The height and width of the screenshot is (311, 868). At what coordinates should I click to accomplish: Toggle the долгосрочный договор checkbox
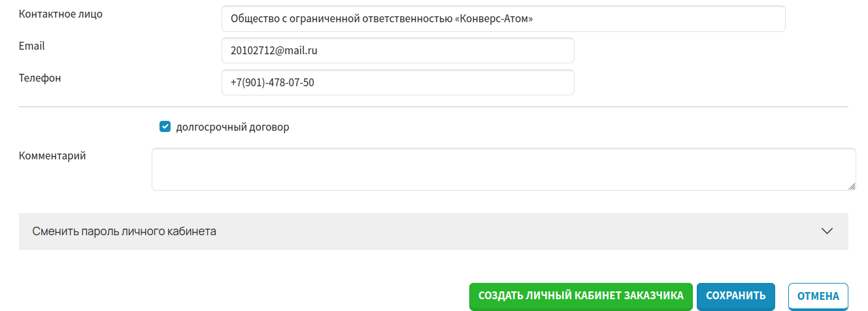click(165, 127)
